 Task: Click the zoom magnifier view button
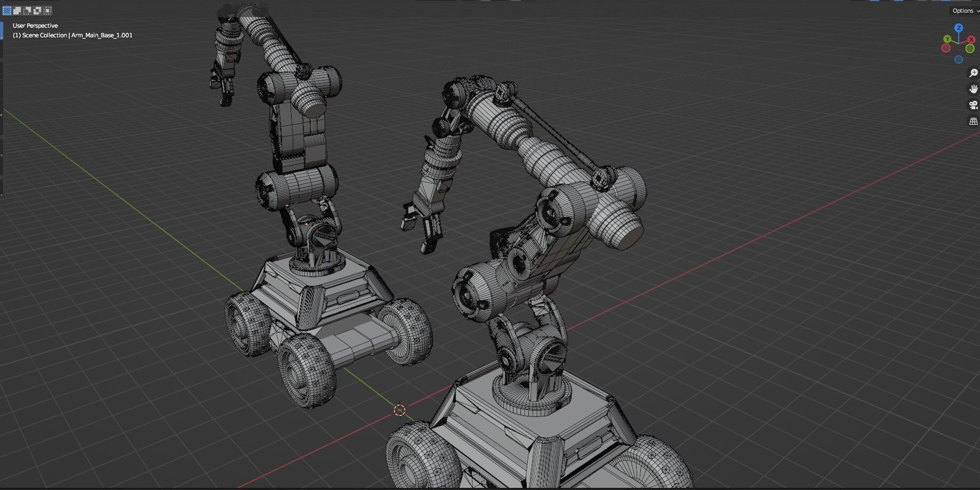973,73
